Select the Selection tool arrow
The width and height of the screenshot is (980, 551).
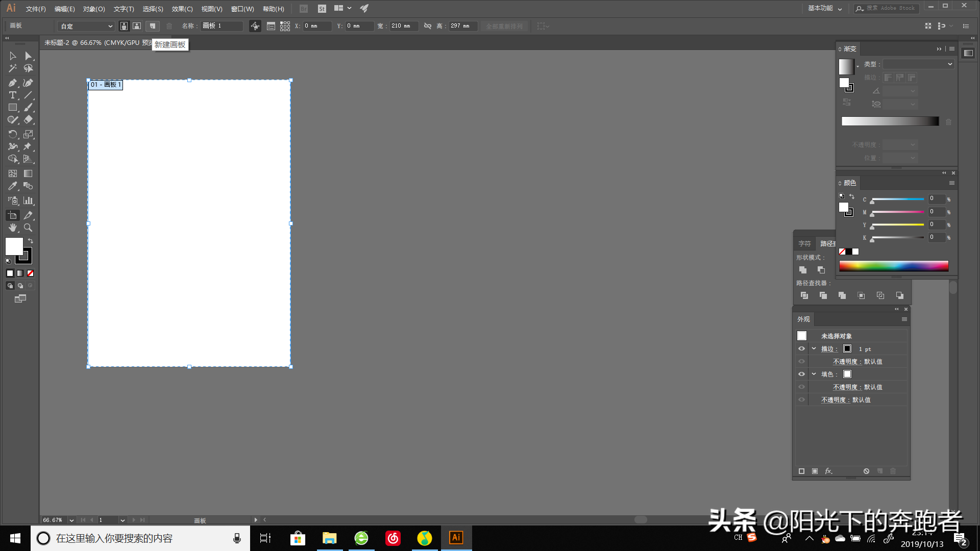(13, 56)
